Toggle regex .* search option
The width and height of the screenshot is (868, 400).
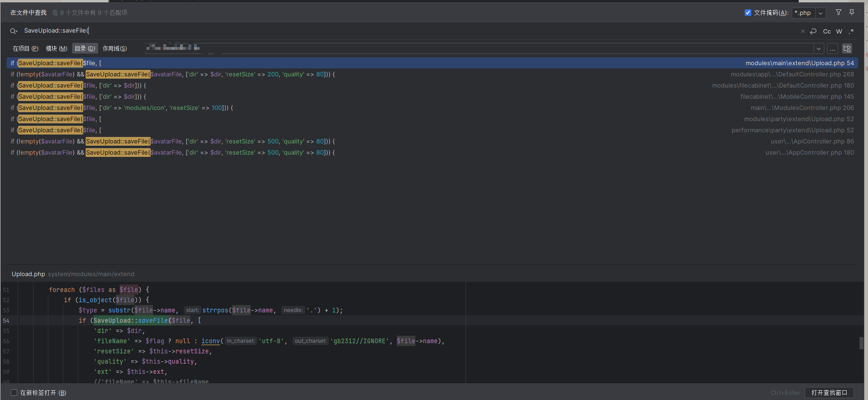click(x=851, y=31)
